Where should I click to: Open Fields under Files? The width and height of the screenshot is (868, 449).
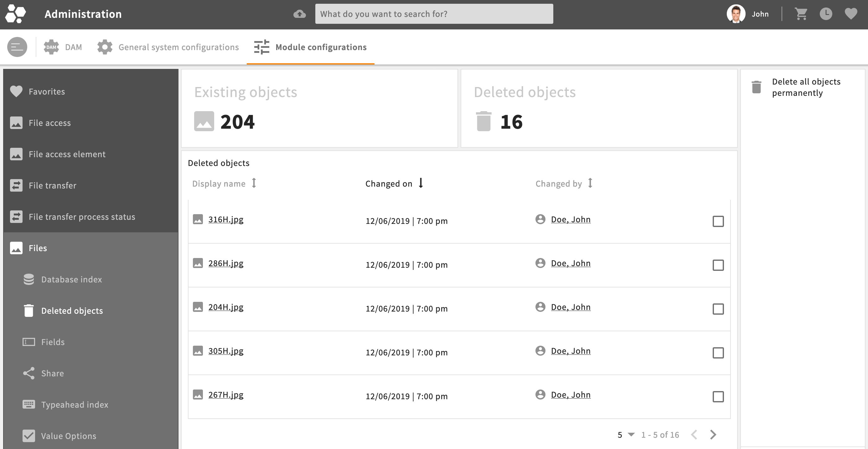click(90, 342)
